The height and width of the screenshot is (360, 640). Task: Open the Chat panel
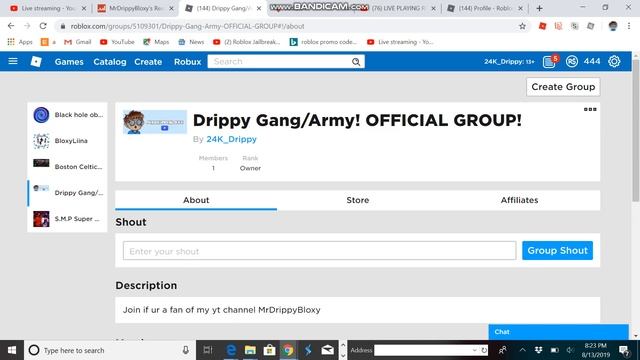[x=558, y=332]
